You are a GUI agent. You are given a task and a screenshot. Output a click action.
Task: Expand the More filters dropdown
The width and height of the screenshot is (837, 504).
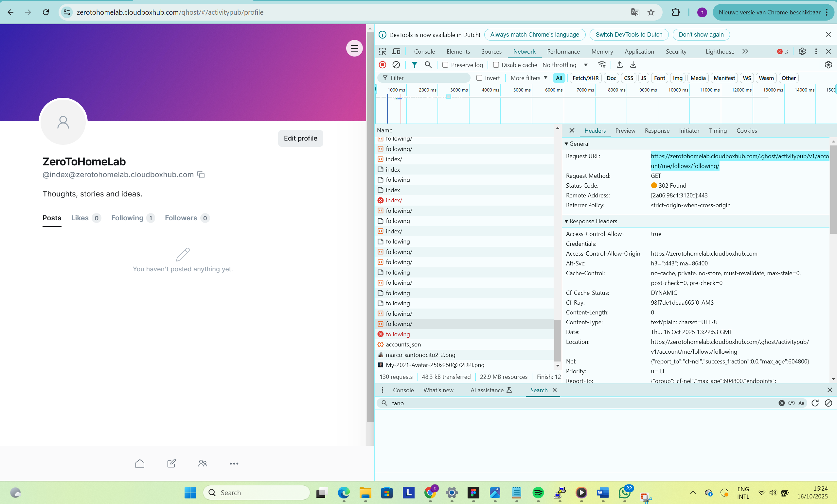(528, 78)
